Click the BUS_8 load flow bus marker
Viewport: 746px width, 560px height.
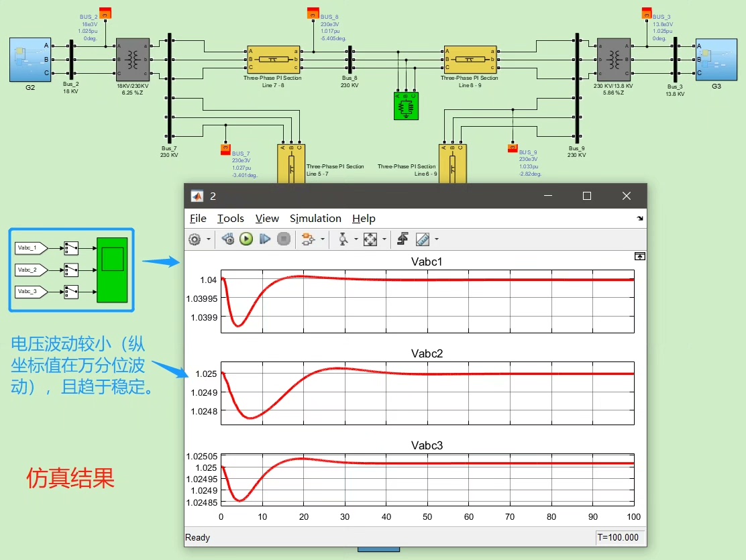(313, 13)
